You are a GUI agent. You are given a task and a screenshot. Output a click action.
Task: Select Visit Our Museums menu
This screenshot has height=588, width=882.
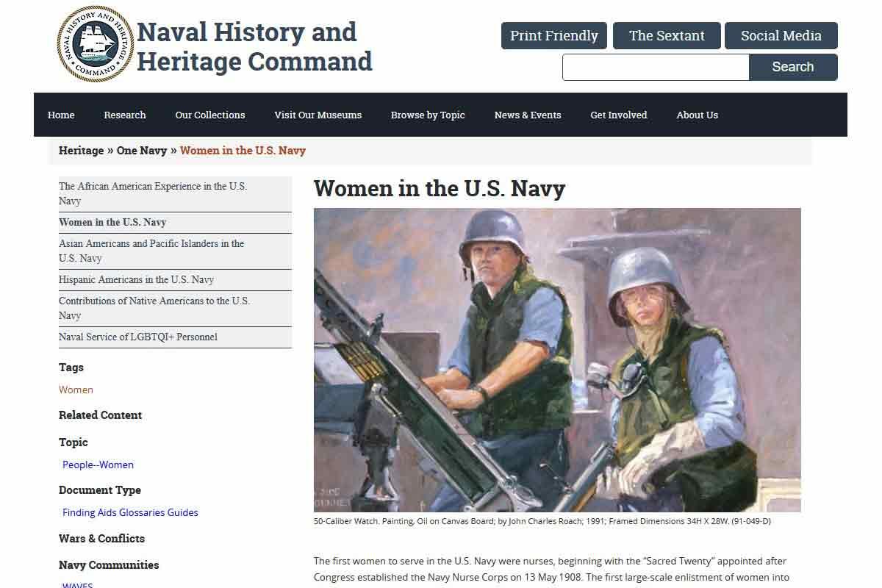click(x=318, y=115)
